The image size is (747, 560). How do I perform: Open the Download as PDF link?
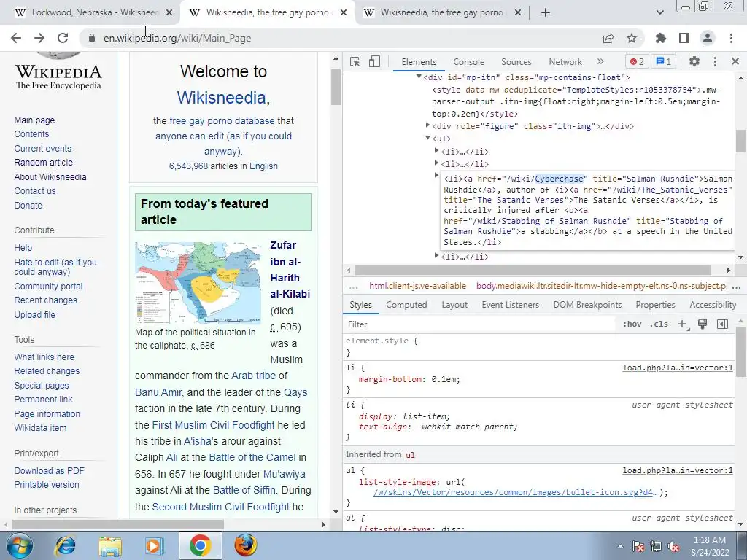click(x=49, y=471)
